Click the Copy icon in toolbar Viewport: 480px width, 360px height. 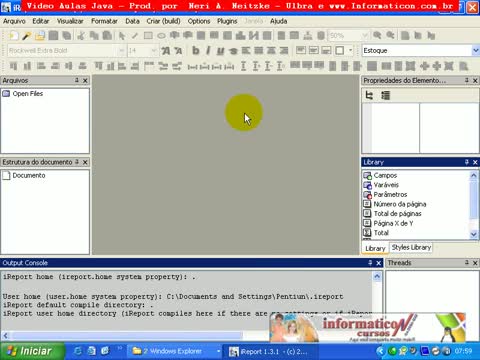(x=94, y=36)
